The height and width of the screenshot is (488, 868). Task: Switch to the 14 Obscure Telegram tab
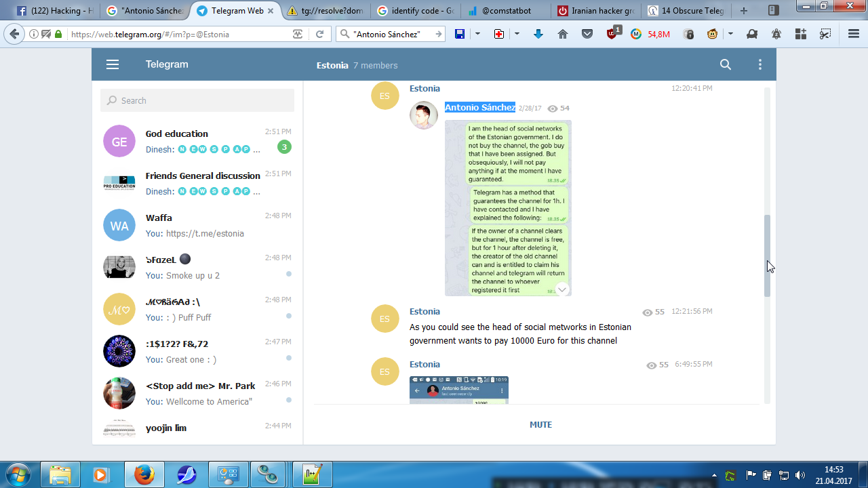(x=686, y=10)
